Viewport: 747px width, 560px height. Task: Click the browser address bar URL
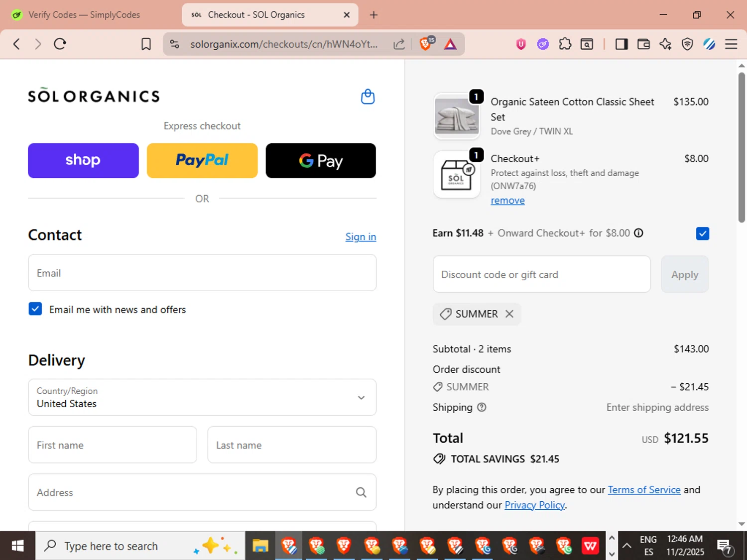coord(284,44)
